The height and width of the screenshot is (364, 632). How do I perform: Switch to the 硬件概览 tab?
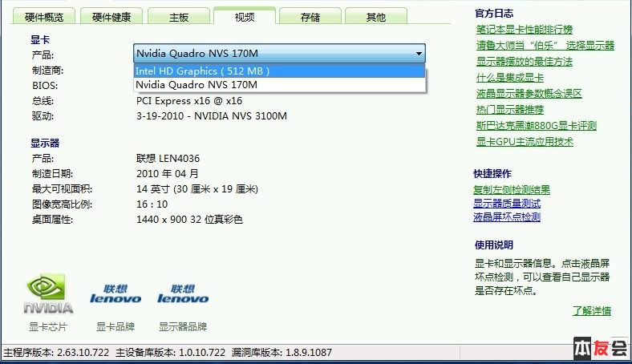(x=44, y=17)
